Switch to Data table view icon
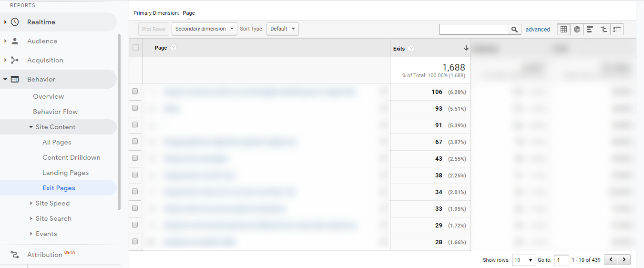 563,29
